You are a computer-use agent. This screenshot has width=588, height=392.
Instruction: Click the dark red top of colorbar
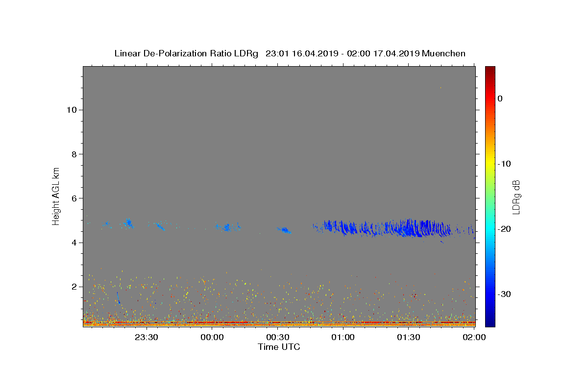490,70
